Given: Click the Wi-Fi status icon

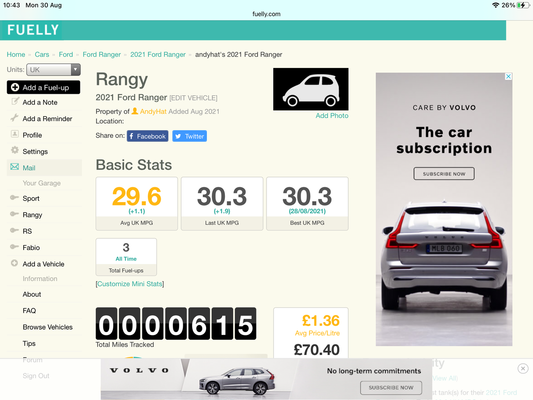Looking at the screenshot, I should pyautogui.click(x=495, y=5).
